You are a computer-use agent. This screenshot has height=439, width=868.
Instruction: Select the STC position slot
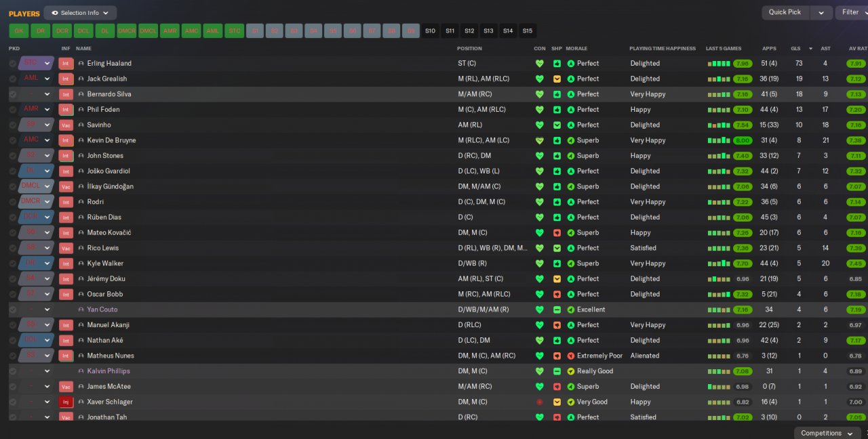pyautogui.click(x=235, y=31)
